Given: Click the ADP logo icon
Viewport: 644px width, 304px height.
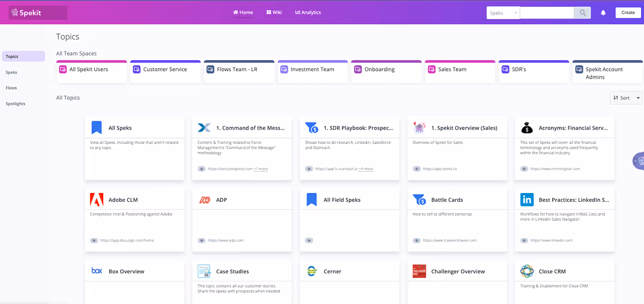Looking at the screenshot, I should click(x=204, y=199).
